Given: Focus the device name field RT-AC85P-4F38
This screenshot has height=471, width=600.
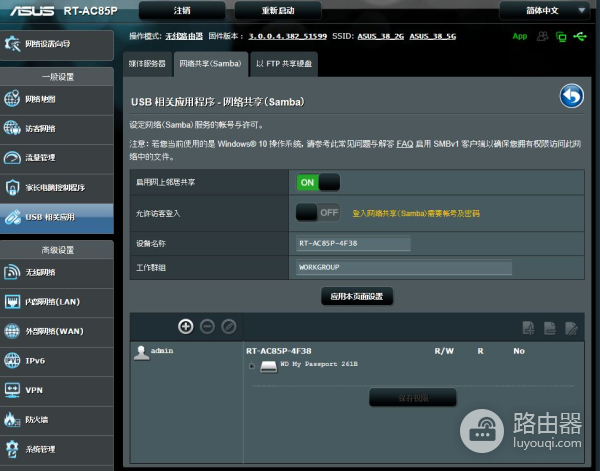Looking at the screenshot, I should click(353, 243).
